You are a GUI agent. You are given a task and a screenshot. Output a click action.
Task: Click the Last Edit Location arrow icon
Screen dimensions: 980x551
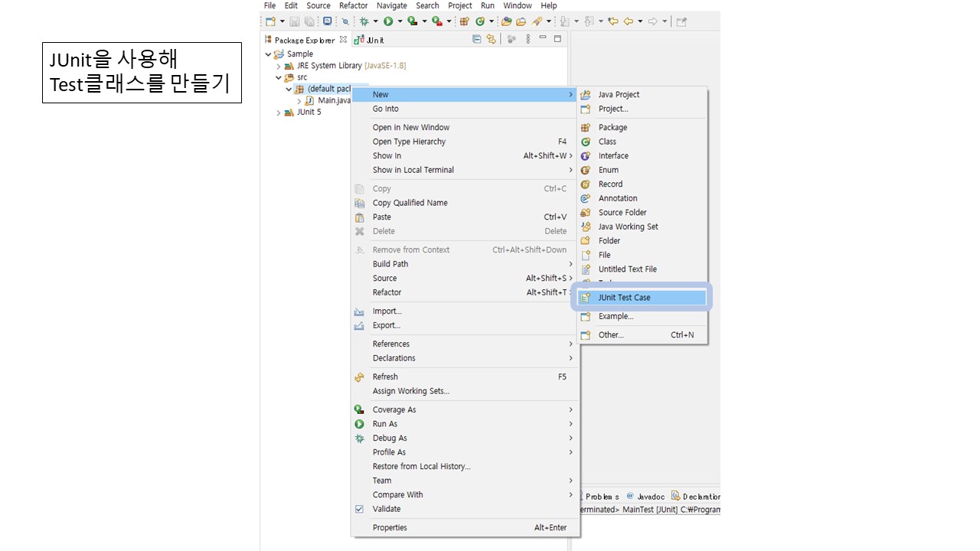613,21
